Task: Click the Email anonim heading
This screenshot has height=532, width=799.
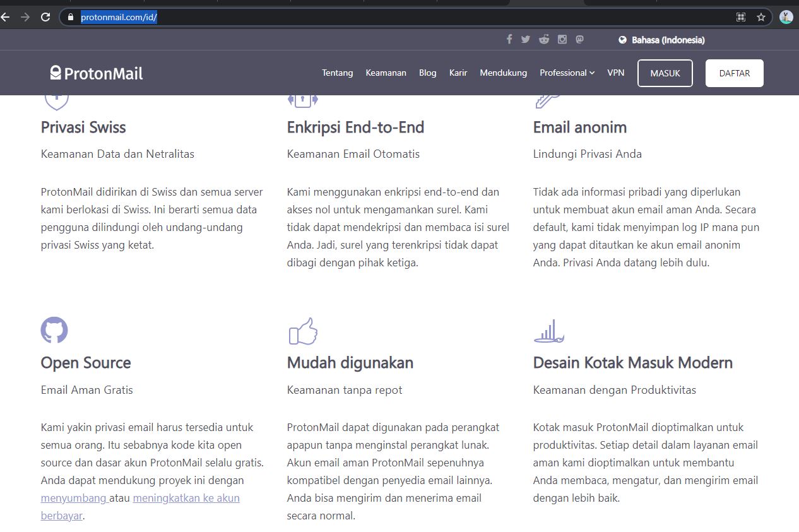Action: coord(580,127)
